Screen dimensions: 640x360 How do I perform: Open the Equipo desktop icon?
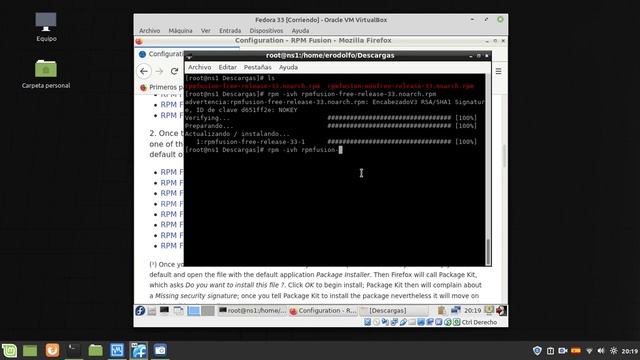coord(46,27)
